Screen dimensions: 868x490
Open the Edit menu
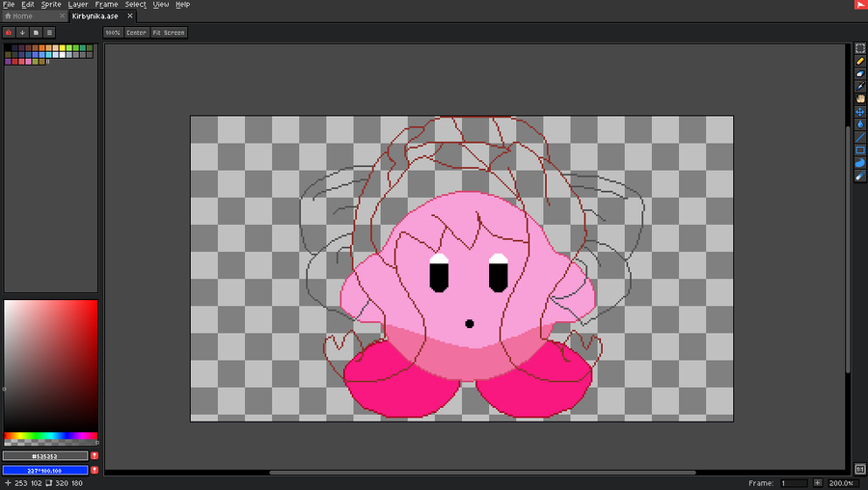point(28,5)
